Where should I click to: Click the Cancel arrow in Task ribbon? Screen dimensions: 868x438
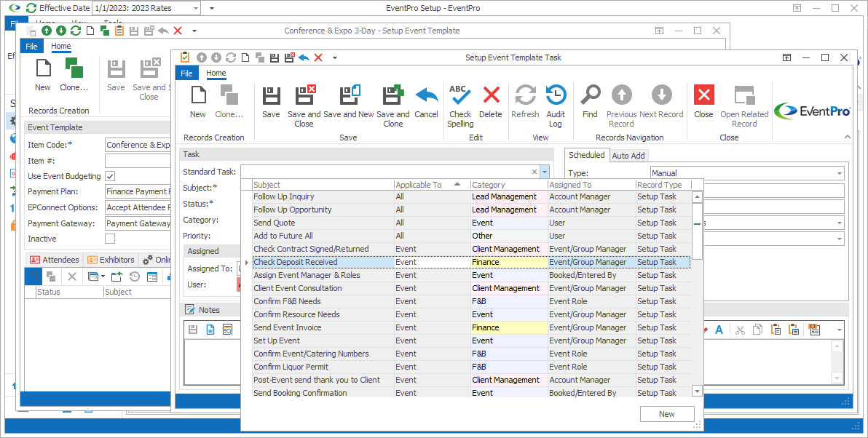[426, 95]
